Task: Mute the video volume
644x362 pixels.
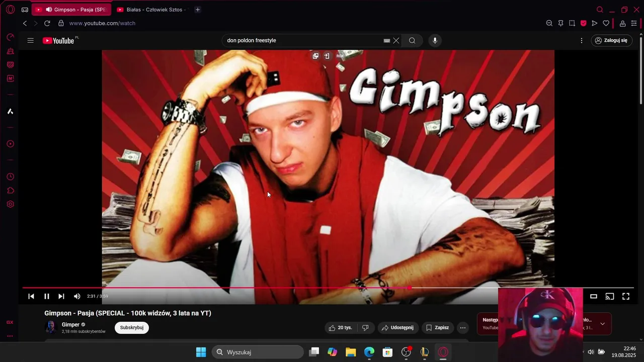Action: tap(77, 297)
